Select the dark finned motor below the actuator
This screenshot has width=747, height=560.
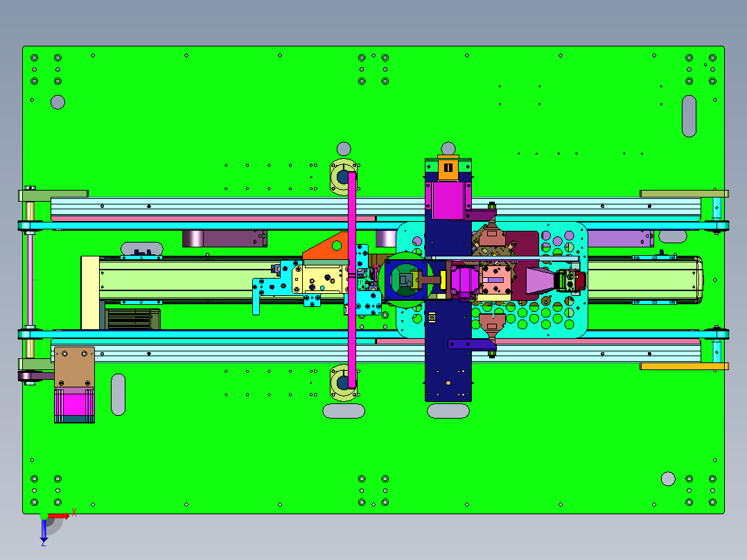(132, 319)
